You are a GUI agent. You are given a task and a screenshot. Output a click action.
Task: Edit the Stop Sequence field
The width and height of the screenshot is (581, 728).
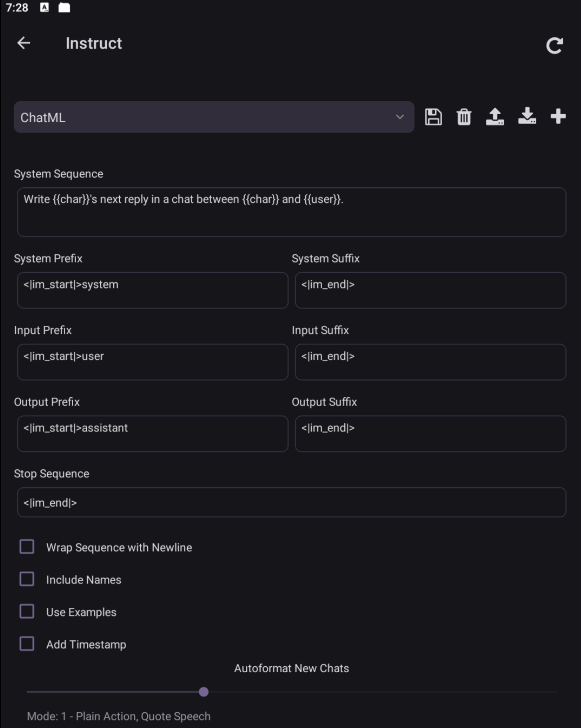click(291, 502)
